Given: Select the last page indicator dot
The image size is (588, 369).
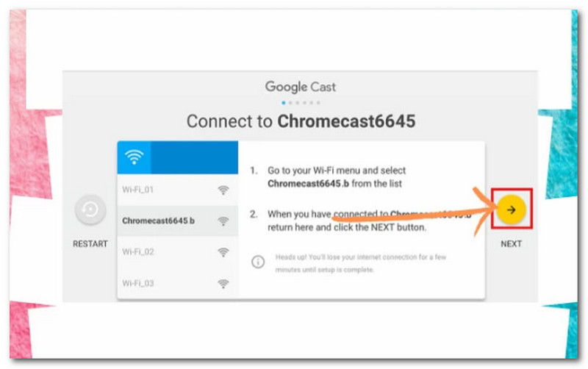Looking at the screenshot, I should click(318, 103).
